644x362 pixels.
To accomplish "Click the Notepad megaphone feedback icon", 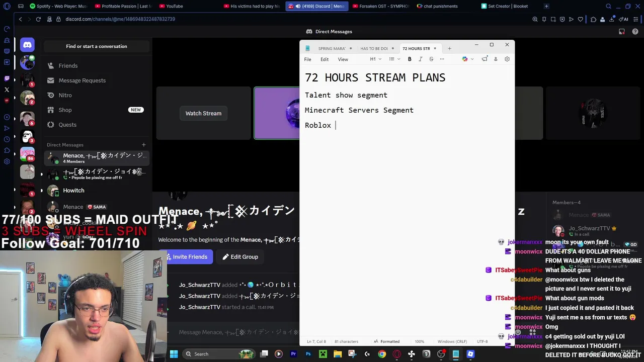I will tap(485, 59).
